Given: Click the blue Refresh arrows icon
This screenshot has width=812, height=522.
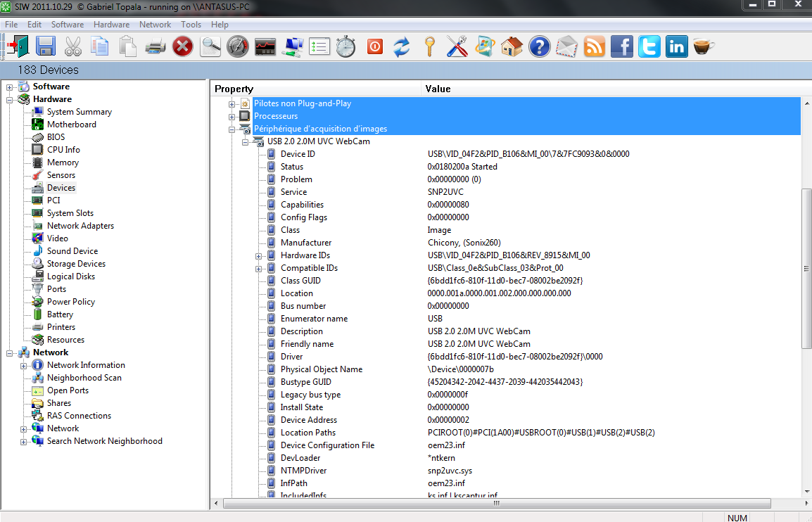Looking at the screenshot, I should pyautogui.click(x=401, y=47).
